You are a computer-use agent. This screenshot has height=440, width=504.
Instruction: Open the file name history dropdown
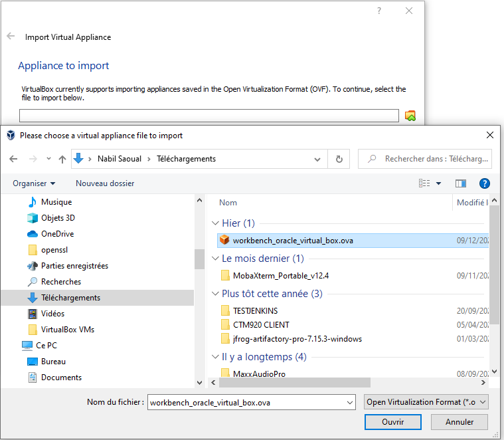click(x=350, y=402)
